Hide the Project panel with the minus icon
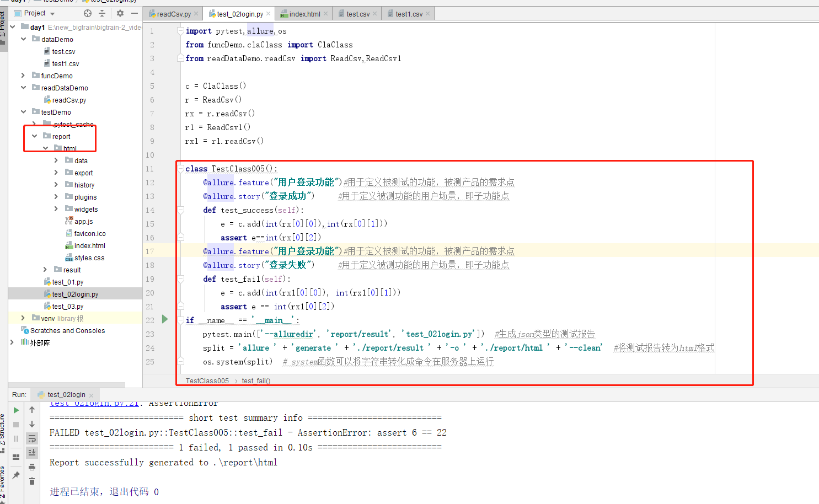Viewport: 819px width, 504px height. (135, 13)
